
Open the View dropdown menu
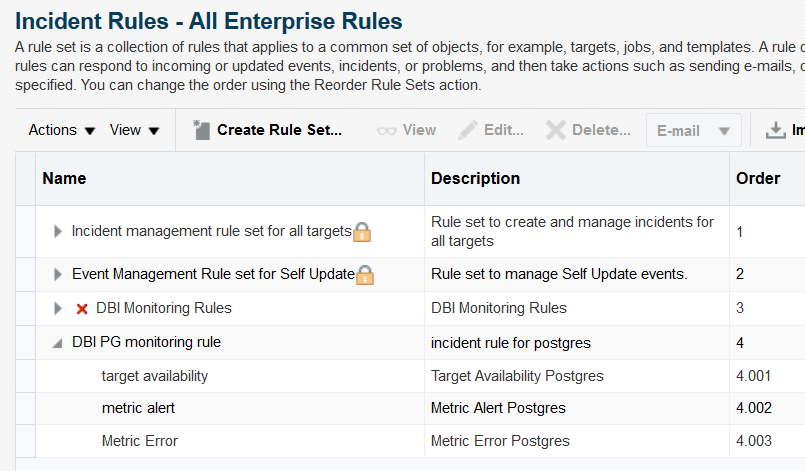pos(135,130)
